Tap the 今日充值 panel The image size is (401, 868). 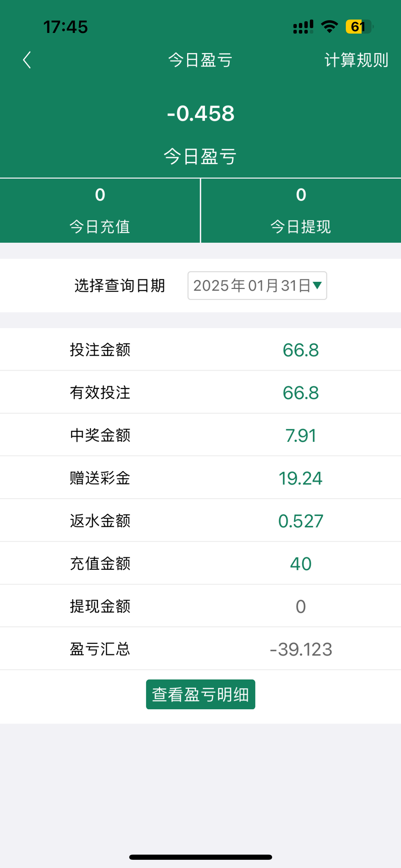[x=100, y=210]
